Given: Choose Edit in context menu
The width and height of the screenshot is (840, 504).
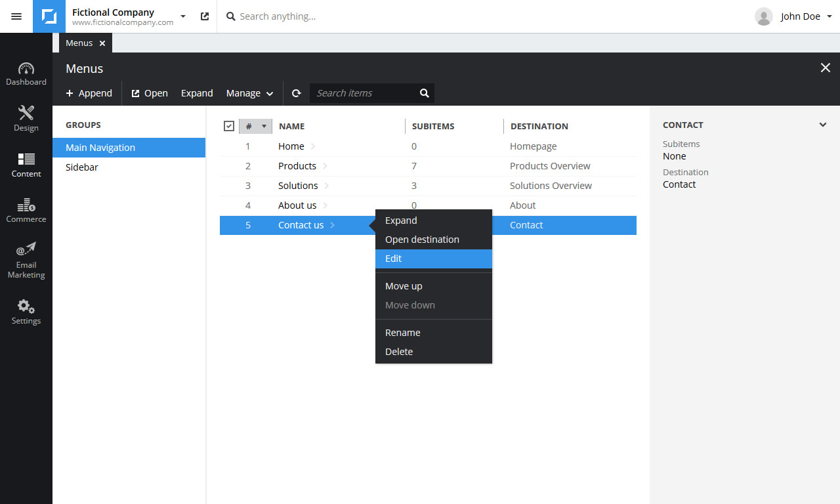Looking at the screenshot, I should (x=433, y=259).
